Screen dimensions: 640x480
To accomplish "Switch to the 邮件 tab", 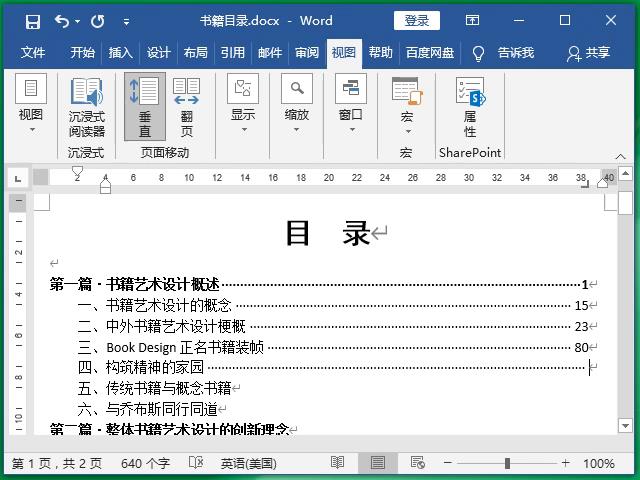I will tap(270, 53).
